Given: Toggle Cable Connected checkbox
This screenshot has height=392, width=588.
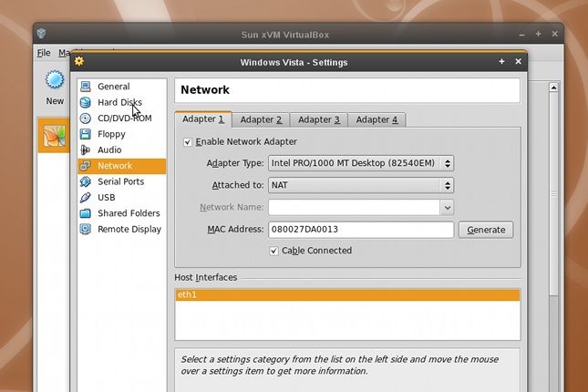Looking at the screenshot, I should [x=274, y=251].
